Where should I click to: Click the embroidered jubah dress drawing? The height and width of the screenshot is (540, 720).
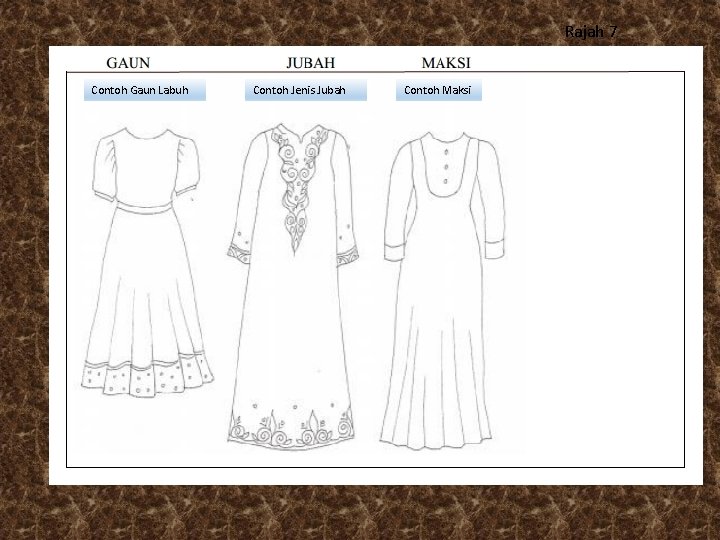(293, 286)
